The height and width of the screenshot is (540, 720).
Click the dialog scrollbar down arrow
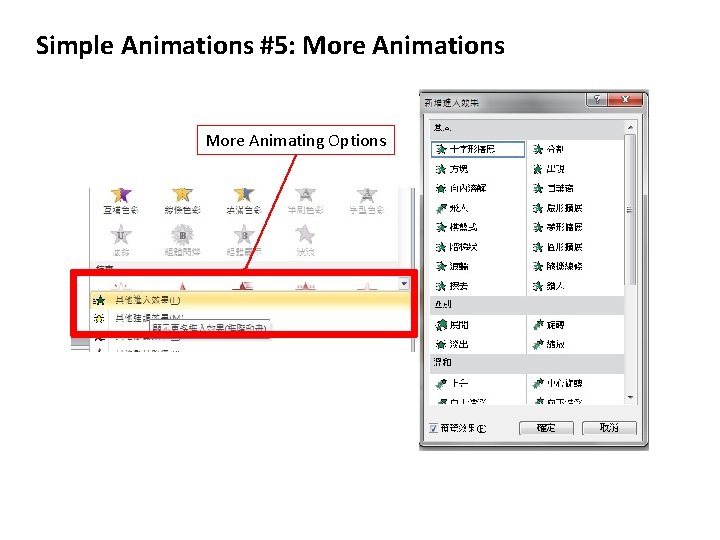click(x=630, y=398)
